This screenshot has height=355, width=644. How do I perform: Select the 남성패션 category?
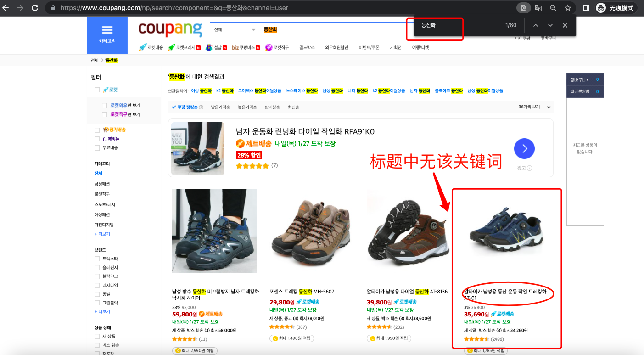[x=102, y=184]
